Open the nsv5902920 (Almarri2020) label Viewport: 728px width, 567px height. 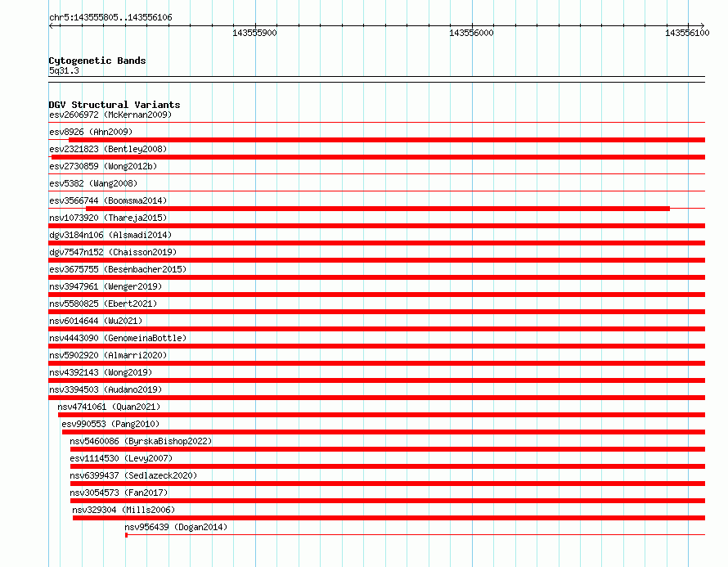coord(108,355)
